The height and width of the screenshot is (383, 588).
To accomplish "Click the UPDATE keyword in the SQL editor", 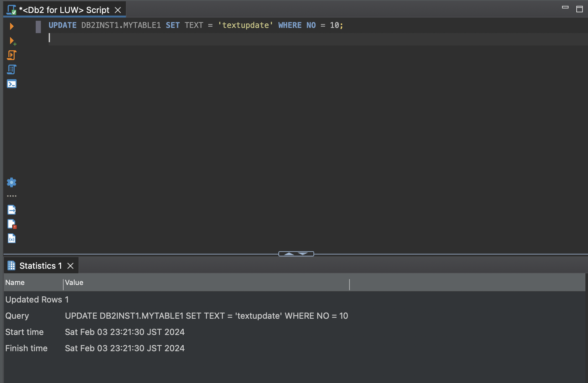I will tap(63, 25).
